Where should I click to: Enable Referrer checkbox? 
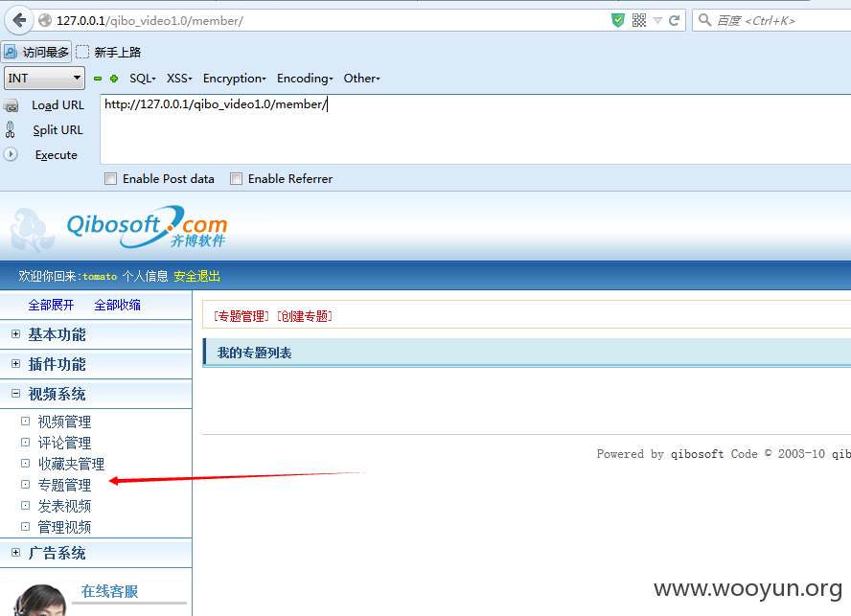(x=236, y=178)
